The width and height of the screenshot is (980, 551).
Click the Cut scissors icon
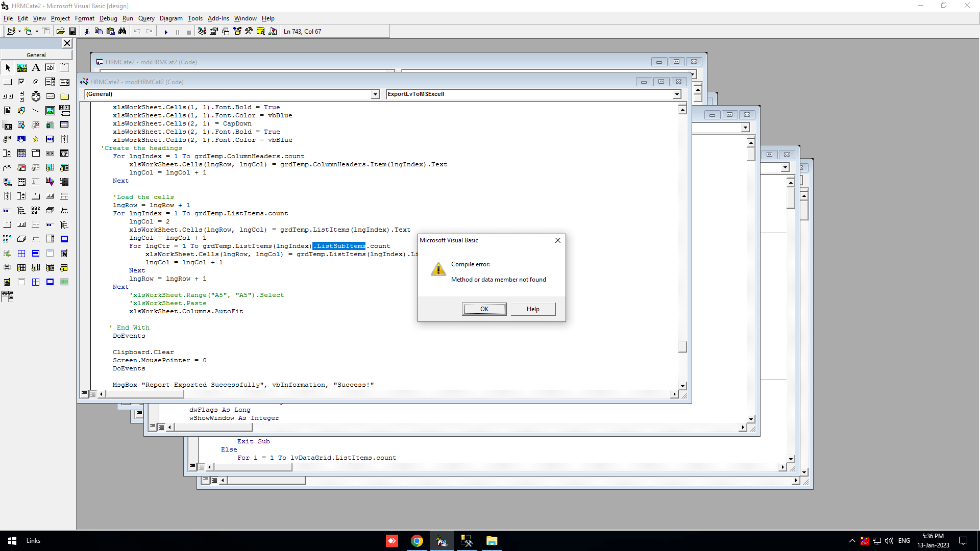[87, 32]
